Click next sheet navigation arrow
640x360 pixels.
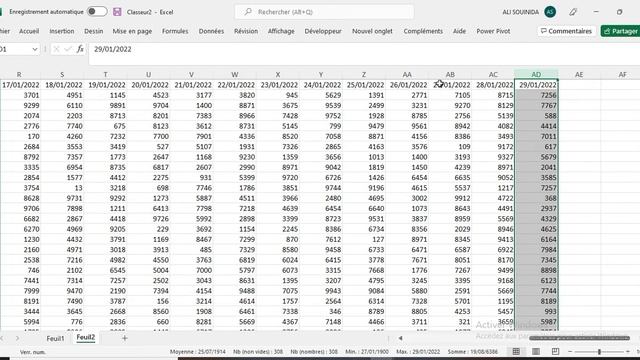pos(17,338)
